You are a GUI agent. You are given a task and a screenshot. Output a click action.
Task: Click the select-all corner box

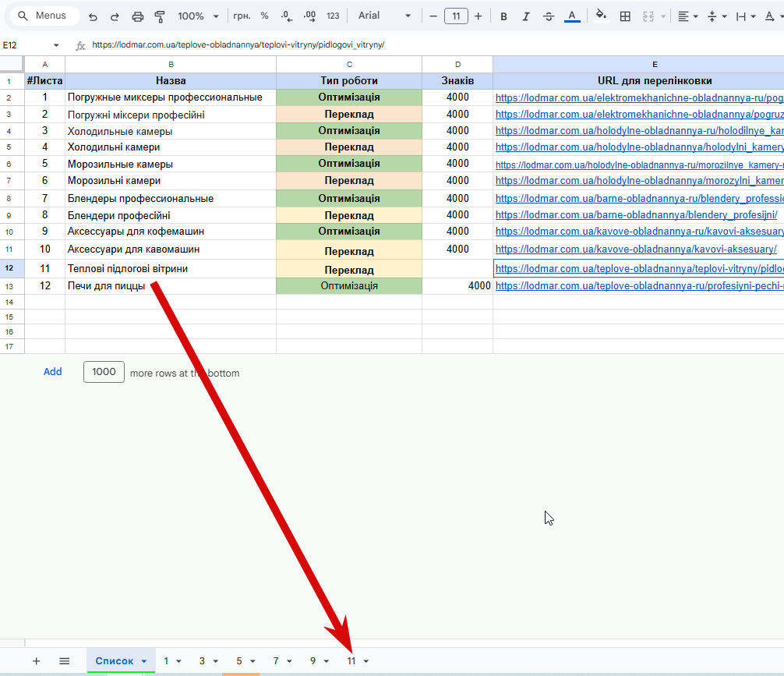(x=12, y=64)
